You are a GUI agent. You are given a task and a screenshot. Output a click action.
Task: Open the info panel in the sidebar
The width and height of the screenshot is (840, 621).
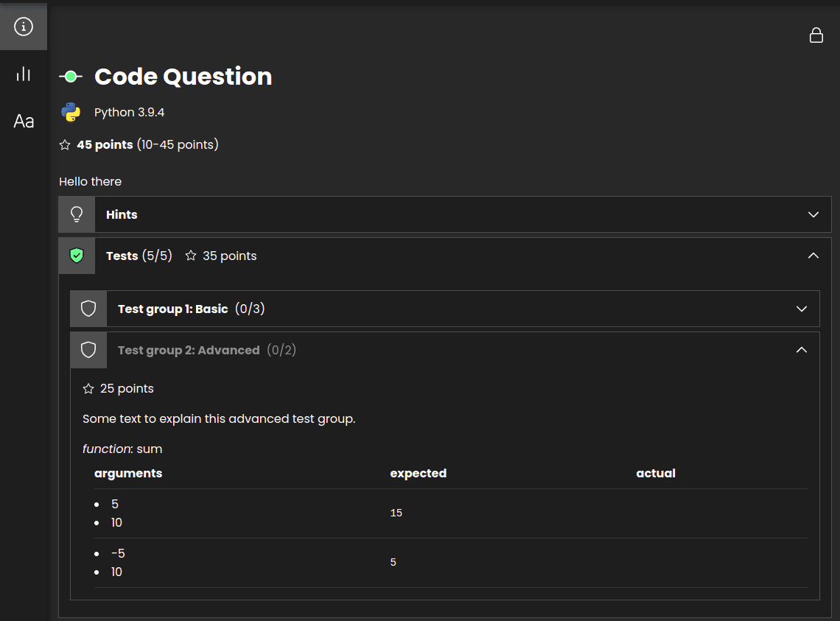tap(23, 26)
